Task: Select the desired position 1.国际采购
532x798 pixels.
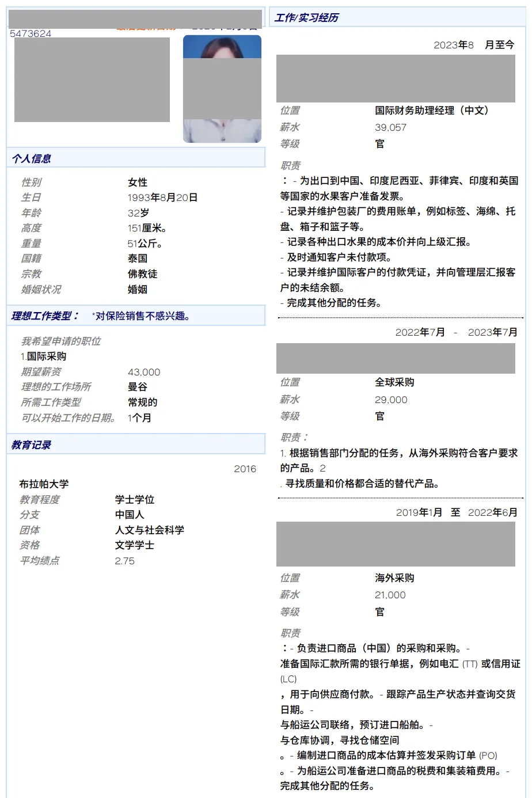Action: click(x=44, y=356)
